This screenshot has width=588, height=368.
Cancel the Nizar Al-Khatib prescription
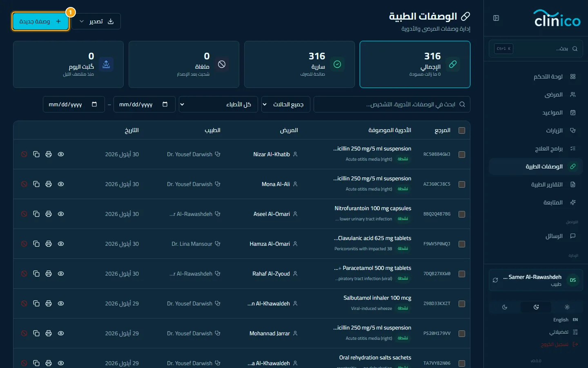[24, 154]
